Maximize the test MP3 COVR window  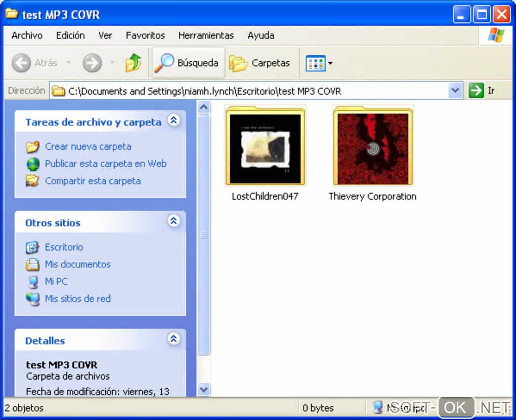click(x=482, y=14)
